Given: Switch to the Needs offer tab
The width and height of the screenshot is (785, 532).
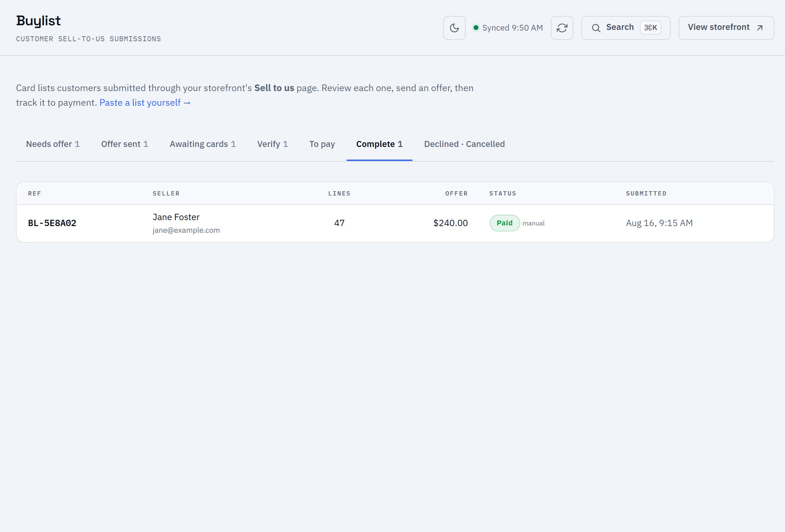Looking at the screenshot, I should tap(53, 144).
